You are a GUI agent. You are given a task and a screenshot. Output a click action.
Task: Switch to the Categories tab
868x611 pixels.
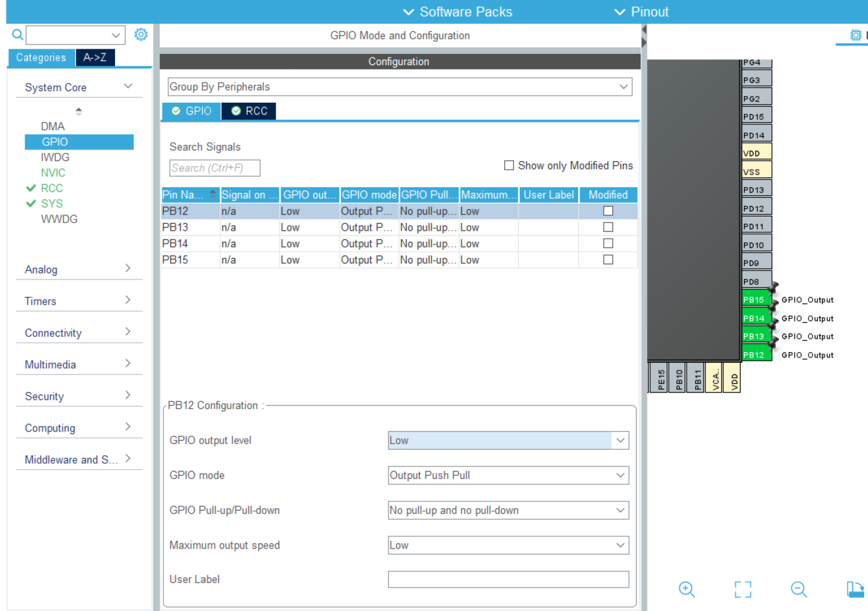pyautogui.click(x=42, y=57)
